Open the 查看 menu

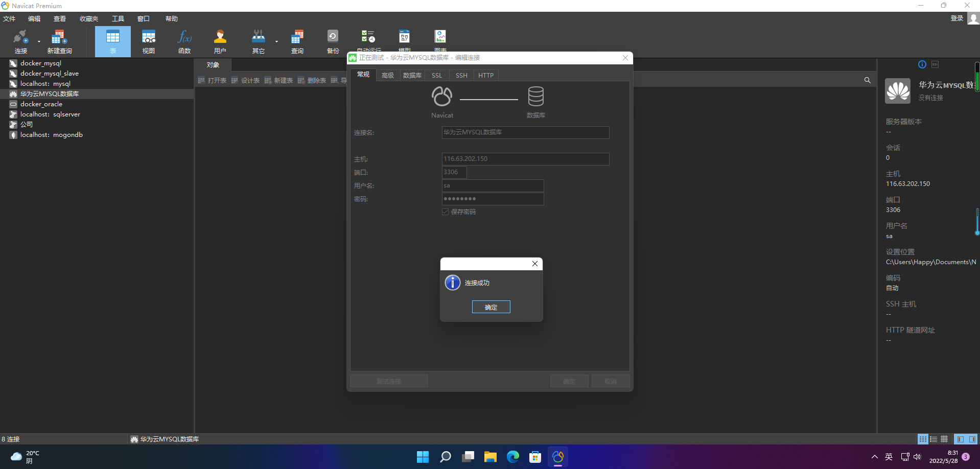point(60,19)
